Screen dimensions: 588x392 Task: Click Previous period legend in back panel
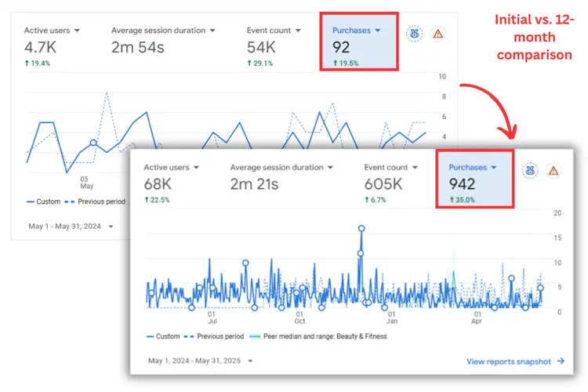95,201
